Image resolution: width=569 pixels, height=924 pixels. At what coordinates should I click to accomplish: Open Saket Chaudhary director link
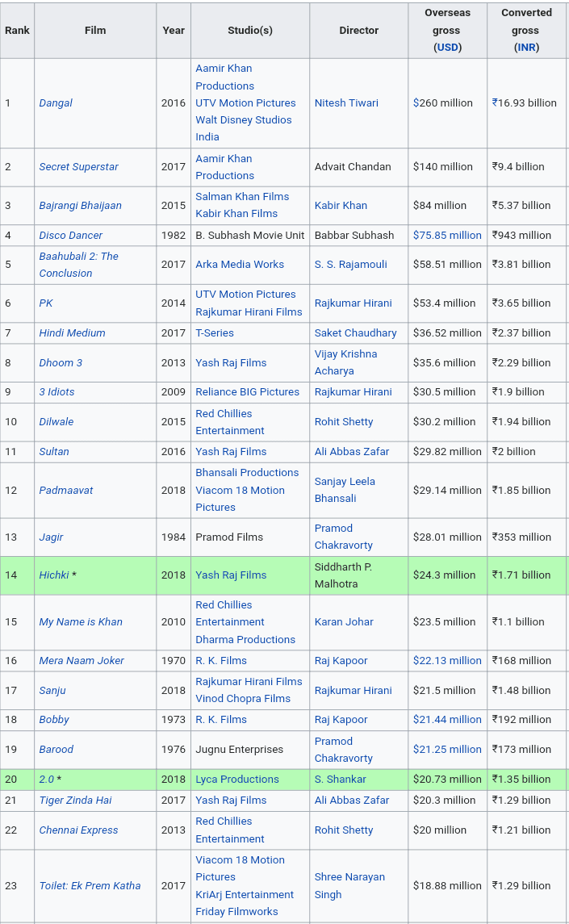pyautogui.click(x=356, y=333)
